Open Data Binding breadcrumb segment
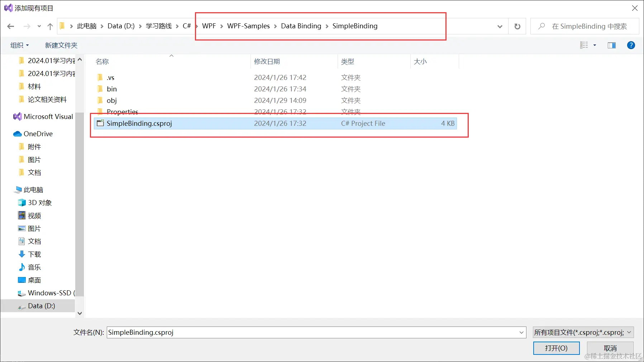Viewport: 644px width, 362px height. pos(301,26)
